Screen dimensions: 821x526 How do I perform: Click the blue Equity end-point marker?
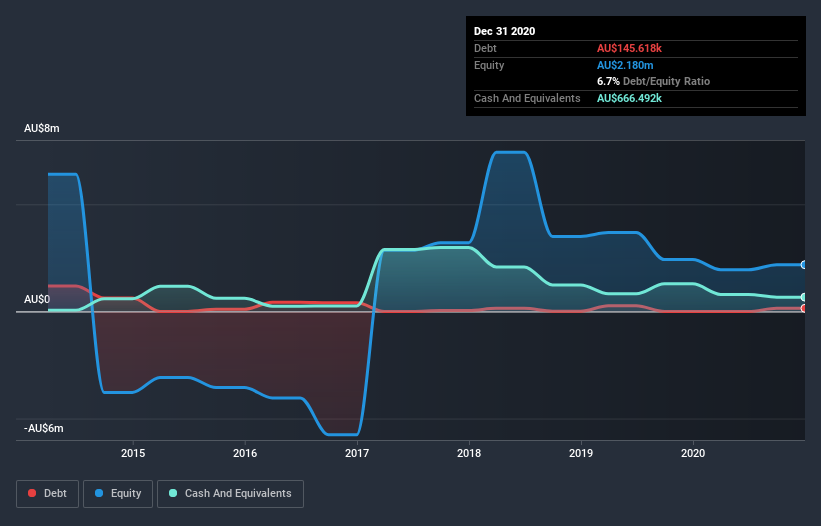coord(804,265)
